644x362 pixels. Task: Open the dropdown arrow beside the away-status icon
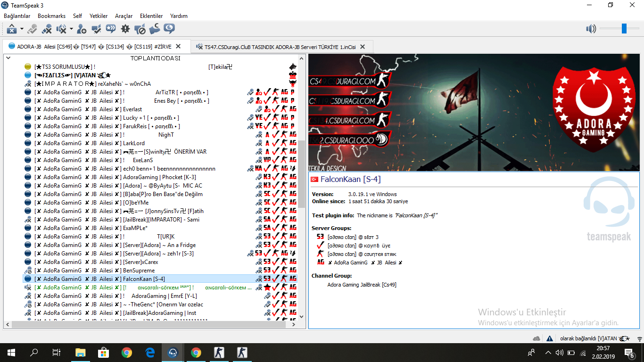(x=22, y=29)
